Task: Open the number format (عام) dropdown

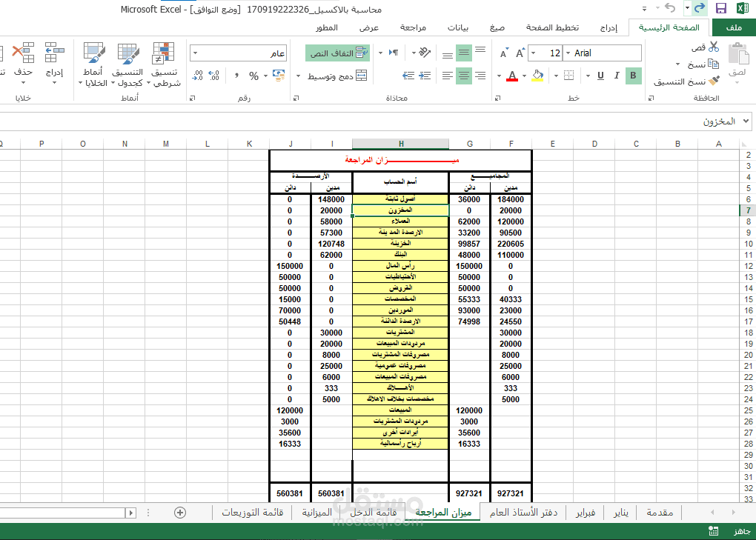Action: (x=195, y=53)
